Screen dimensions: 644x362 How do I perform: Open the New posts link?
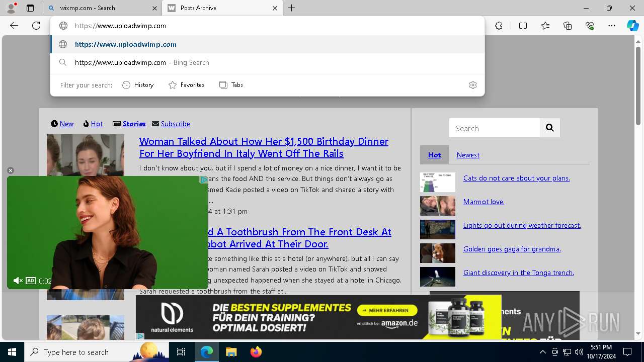point(66,124)
